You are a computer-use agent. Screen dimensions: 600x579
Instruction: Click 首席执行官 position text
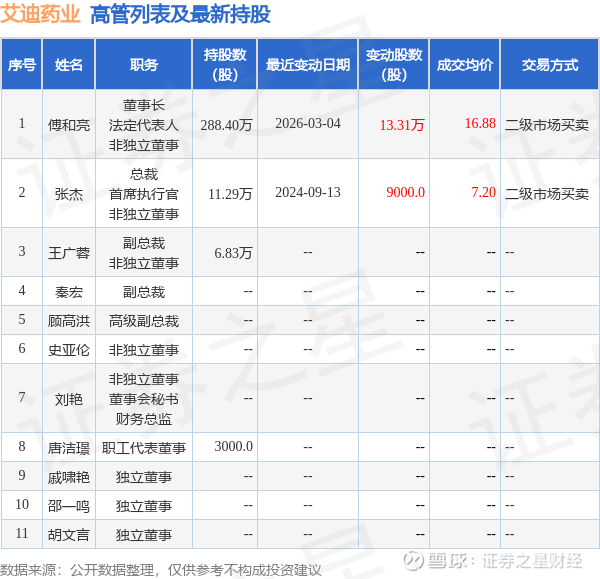pyautogui.click(x=144, y=194)
